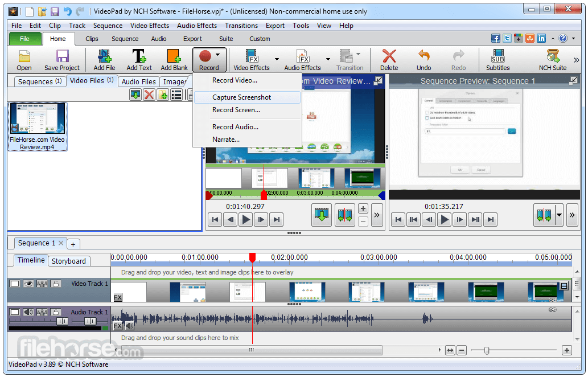Select Capture Screenshot from Record menu
The image size is (588, 377).
point(248,97)
